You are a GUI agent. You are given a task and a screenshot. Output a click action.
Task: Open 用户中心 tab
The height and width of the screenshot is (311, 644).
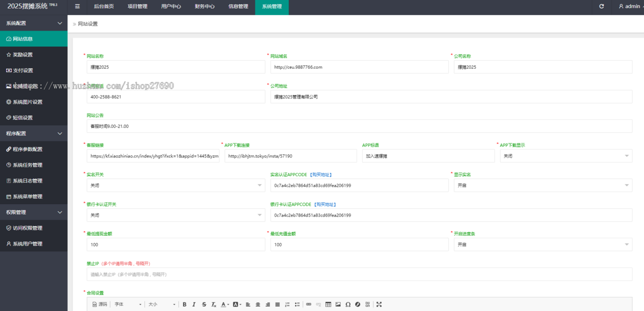click(x=171, y=6)
